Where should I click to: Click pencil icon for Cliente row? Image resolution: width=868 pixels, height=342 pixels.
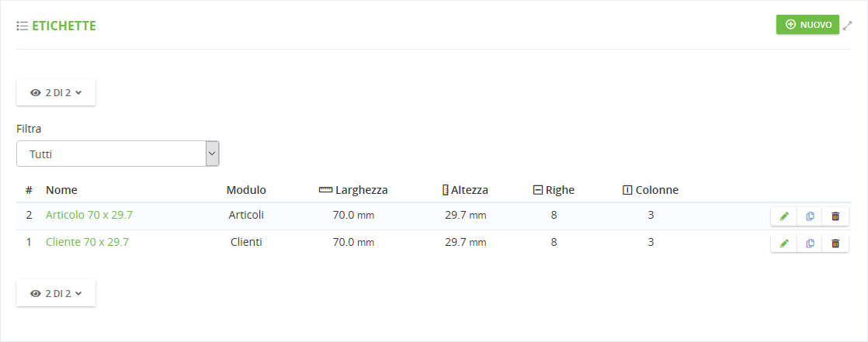[x=784, y=244]
